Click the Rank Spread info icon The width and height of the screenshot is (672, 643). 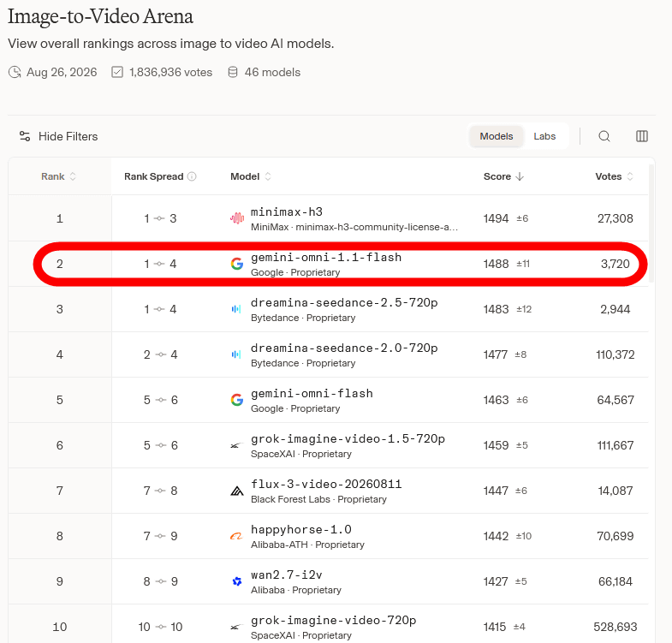[x=192, y=176]
